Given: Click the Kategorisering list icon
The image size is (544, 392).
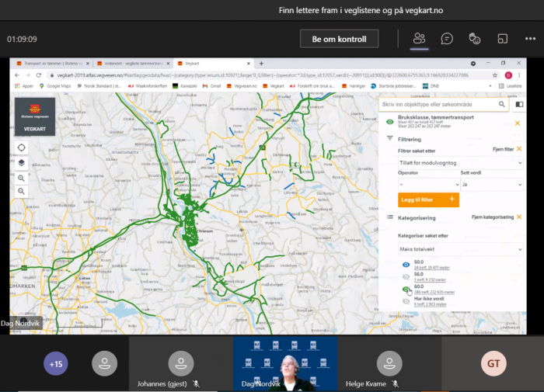Looking at the screenshot, I should (x=390, y=217).
